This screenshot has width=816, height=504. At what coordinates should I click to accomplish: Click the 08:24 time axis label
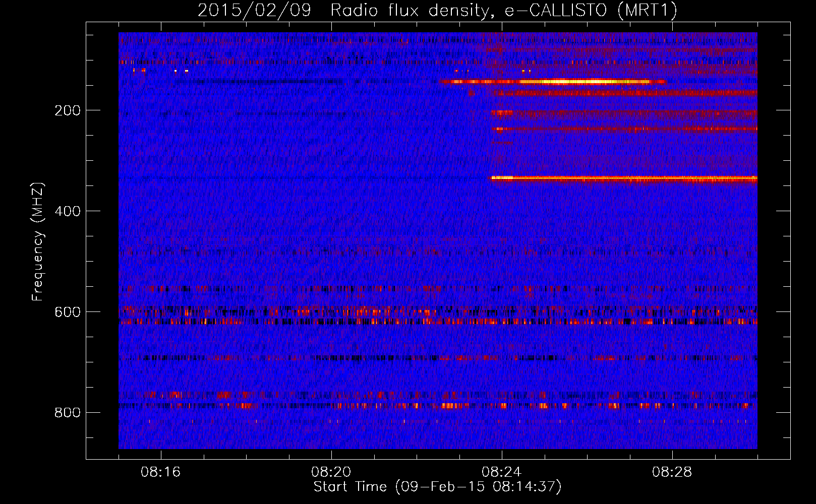pos(502,472)
